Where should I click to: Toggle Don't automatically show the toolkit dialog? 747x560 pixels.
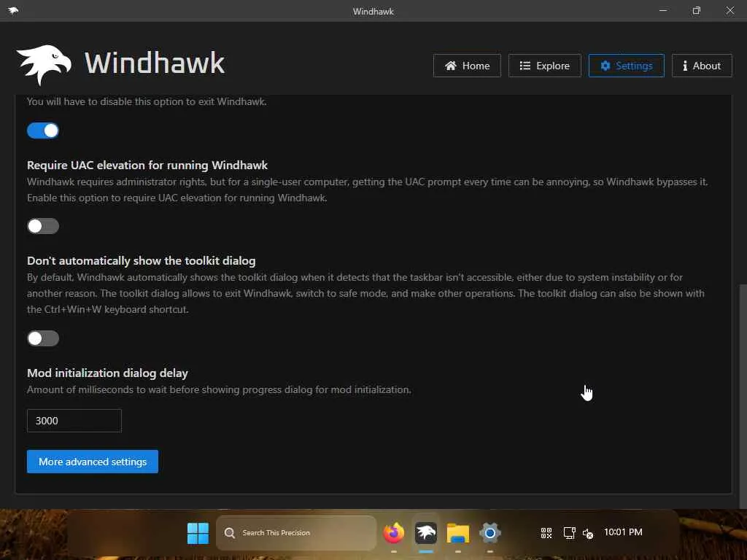[x=43, y=338]
